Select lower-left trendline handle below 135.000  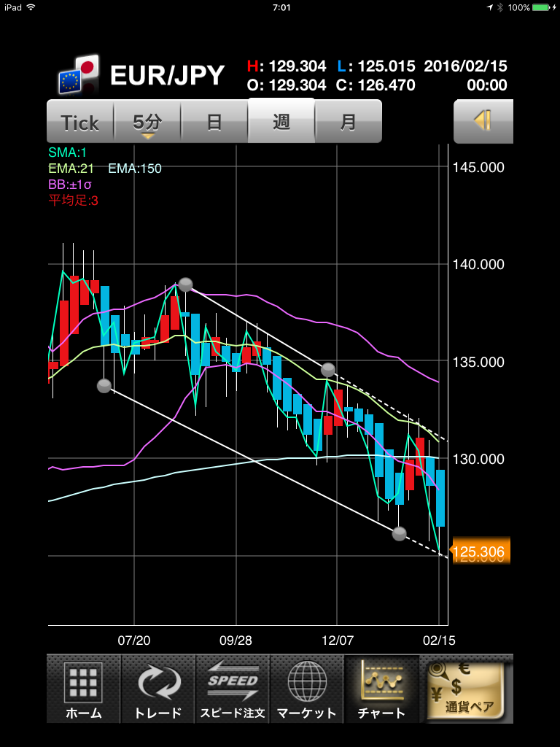click(104, 386)
